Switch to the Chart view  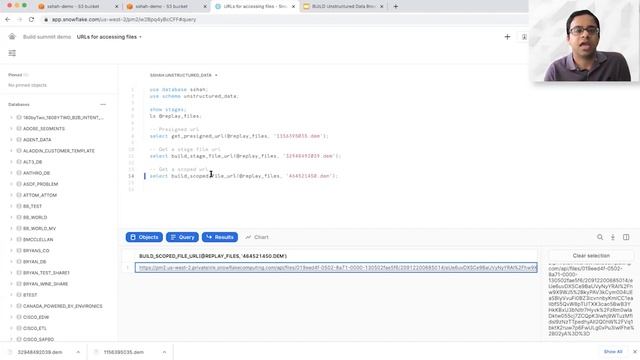[x=257, y=237]
